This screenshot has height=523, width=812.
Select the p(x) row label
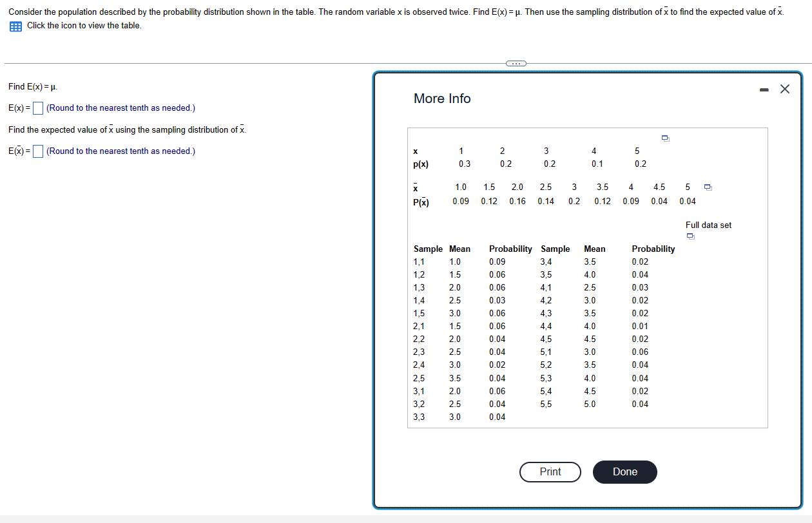420,164
